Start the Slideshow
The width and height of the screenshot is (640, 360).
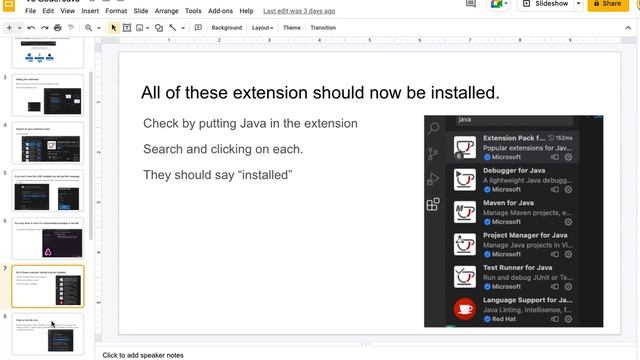[x=546, y=4]
